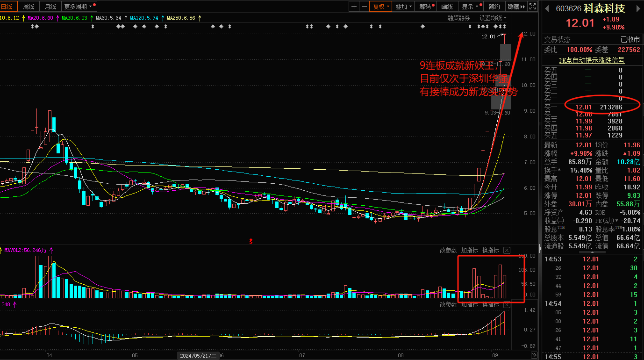Open the 叠加 overlay dropdown
This screenshot has height=360, width=644.
(403, 6)
